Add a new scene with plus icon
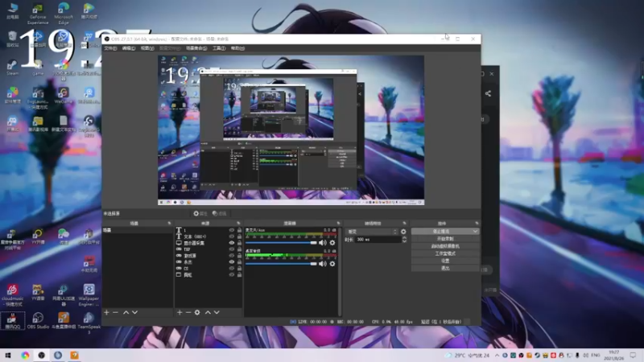644x362 pixels. coord(106,312)
